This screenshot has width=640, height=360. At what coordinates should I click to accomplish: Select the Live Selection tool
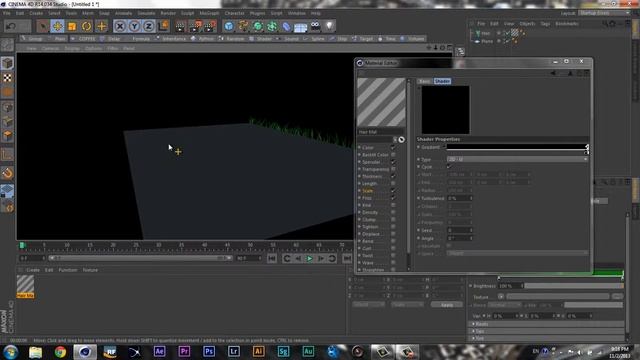pos(42,26)
